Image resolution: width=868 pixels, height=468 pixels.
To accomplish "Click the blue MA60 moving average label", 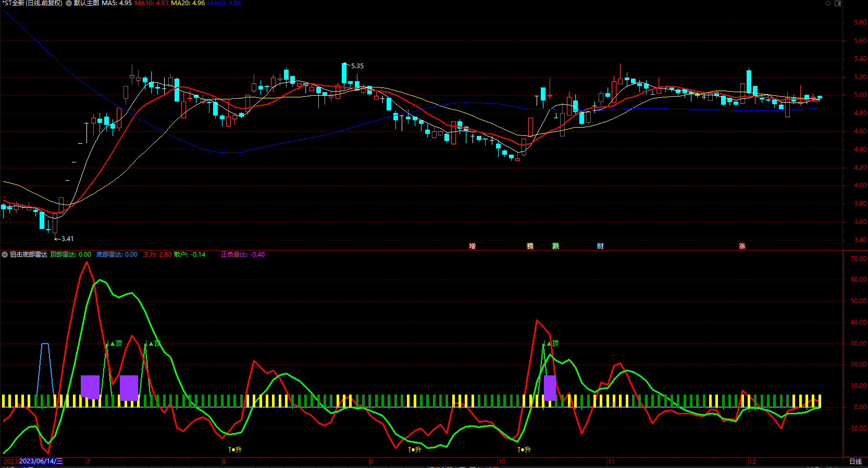I will [224, 3].
